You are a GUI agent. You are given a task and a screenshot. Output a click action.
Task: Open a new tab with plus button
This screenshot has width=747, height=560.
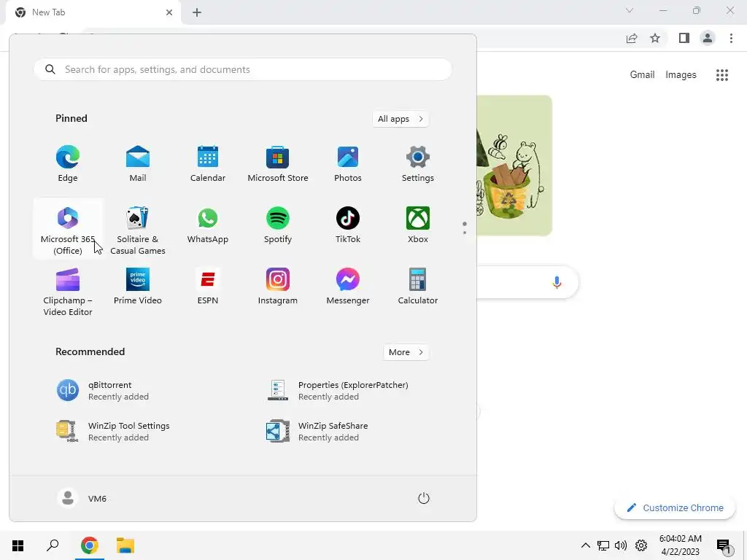tap(197, 12)
